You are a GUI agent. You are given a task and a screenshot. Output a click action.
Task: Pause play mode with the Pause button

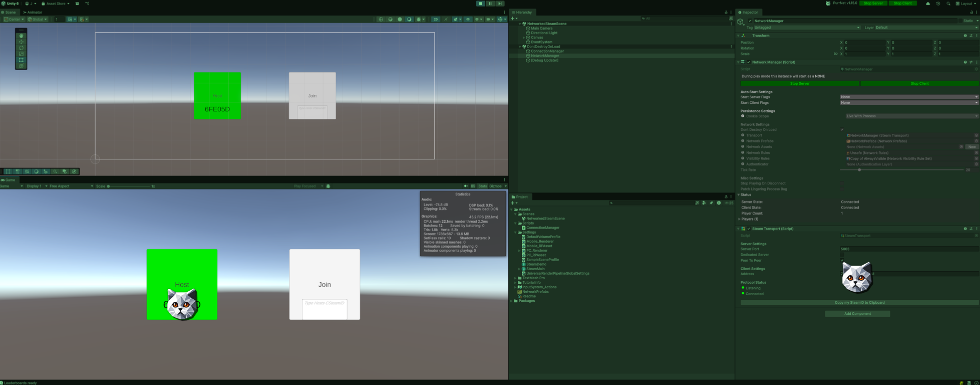coord(490,4)
